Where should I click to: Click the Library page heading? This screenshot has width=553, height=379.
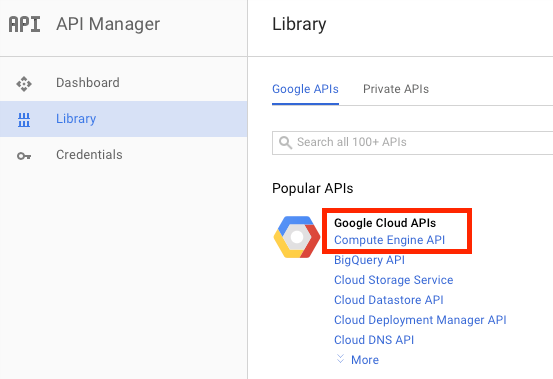click(x=299, y=24)
